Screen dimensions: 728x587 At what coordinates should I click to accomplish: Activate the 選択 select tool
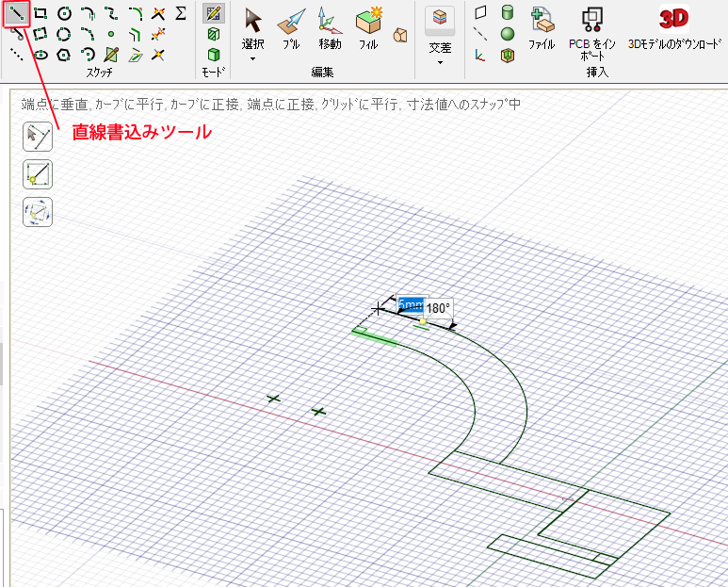[x=253, y=28]
